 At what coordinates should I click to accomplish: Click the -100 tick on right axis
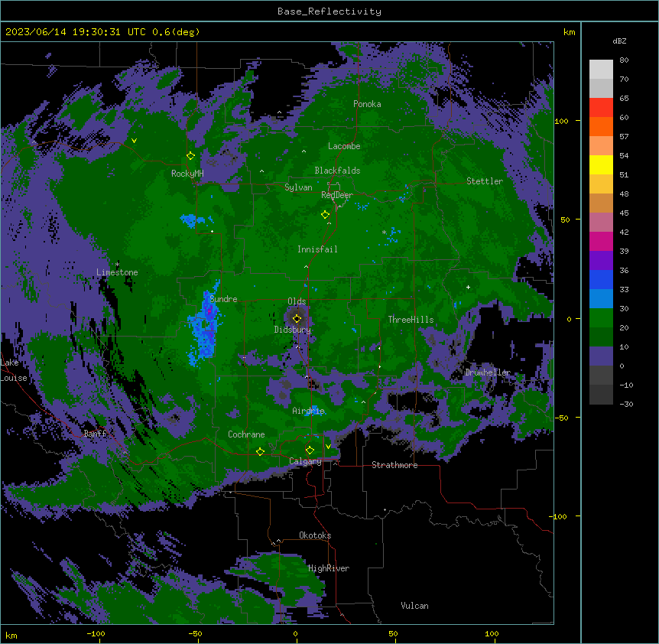[x=559, y=516]
